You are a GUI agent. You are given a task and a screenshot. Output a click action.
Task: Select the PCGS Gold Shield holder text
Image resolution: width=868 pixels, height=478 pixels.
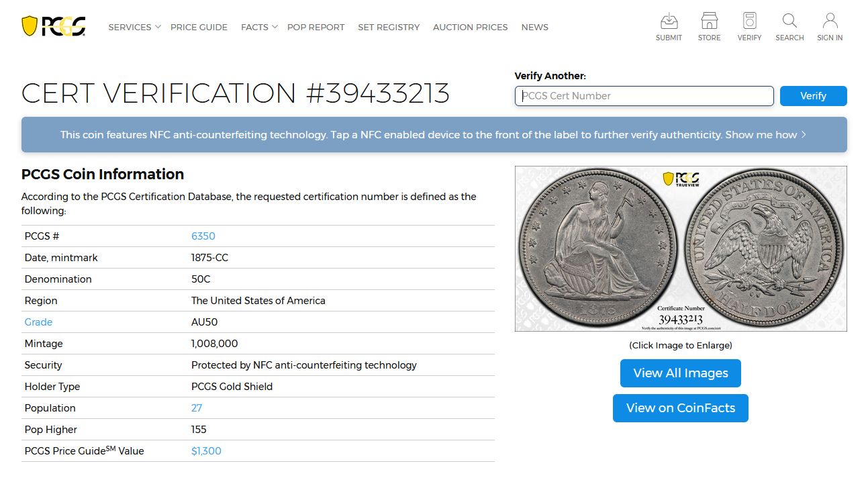point(232,387)
